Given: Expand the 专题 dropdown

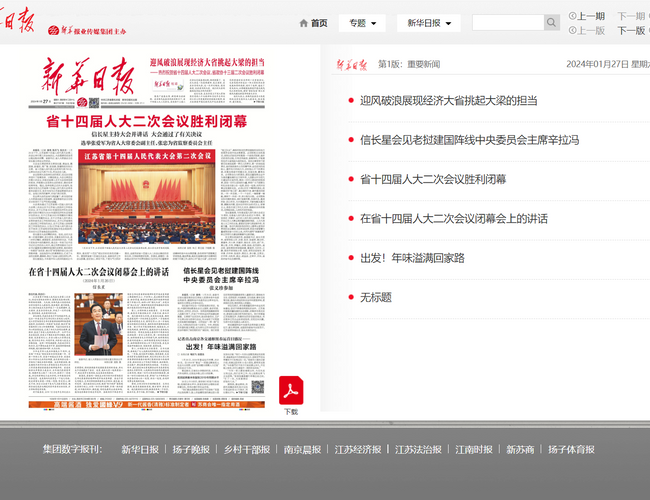Looking at the screenshot, I should [x=361, y=23].
